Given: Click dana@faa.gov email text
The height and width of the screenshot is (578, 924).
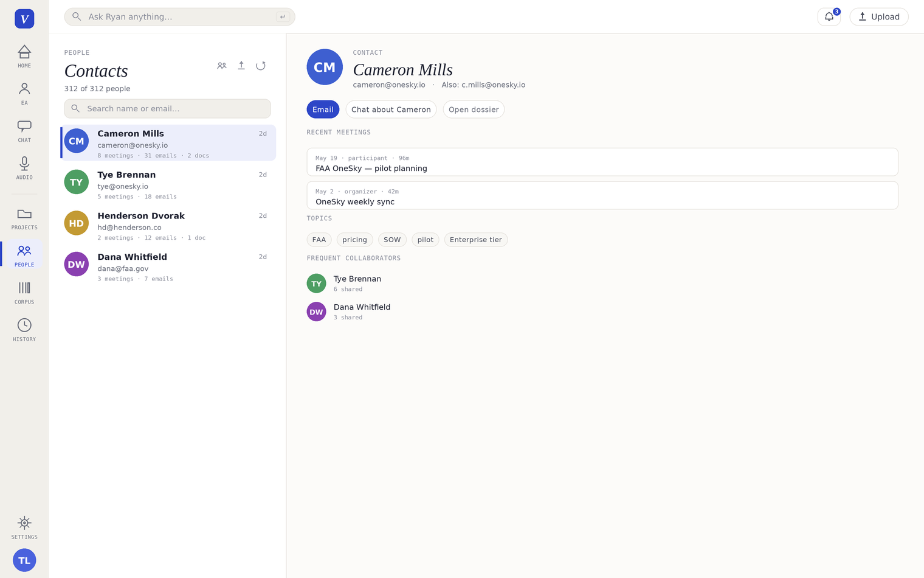Looking at the screenshot, I should point(123,269).
